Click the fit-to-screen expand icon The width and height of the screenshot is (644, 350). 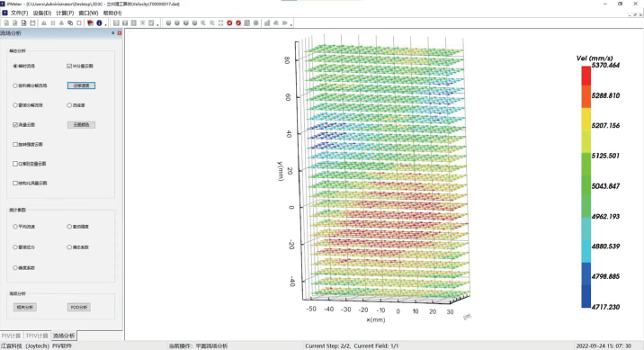click(220, 23)
